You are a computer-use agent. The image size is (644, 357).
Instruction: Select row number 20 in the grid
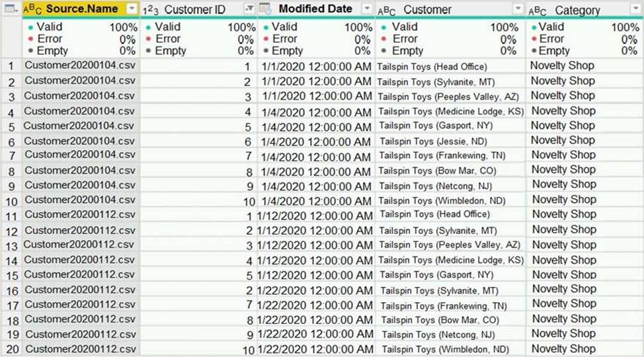pyautogui.click(x=11, y=350)
